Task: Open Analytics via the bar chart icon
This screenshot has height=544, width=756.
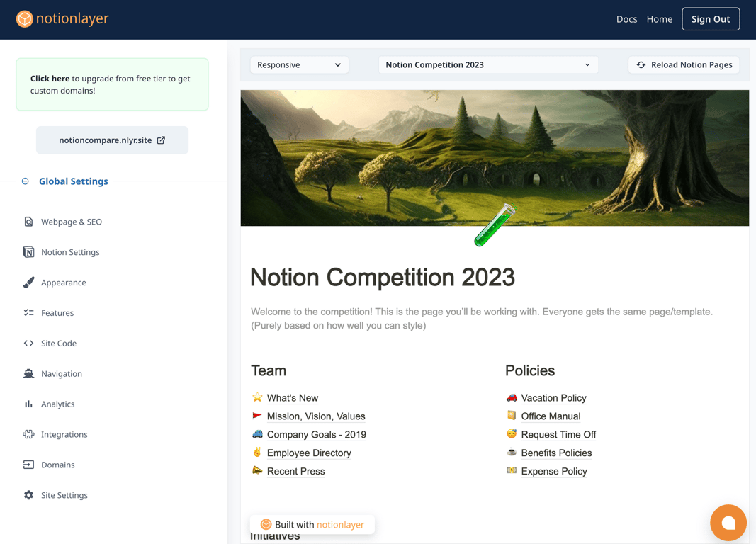Action: 28,404
